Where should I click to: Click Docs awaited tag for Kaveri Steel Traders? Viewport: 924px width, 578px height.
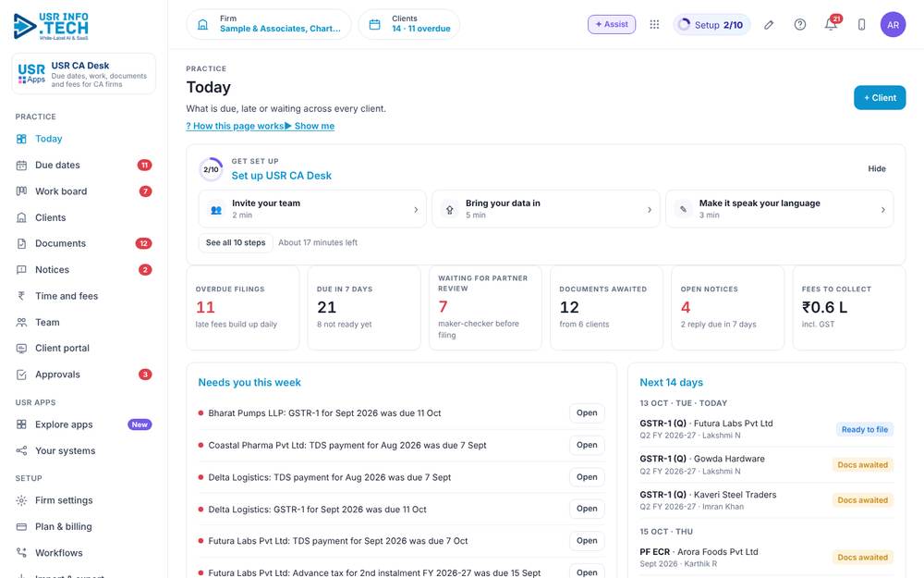pyautogui.click(x=862, y=500)
